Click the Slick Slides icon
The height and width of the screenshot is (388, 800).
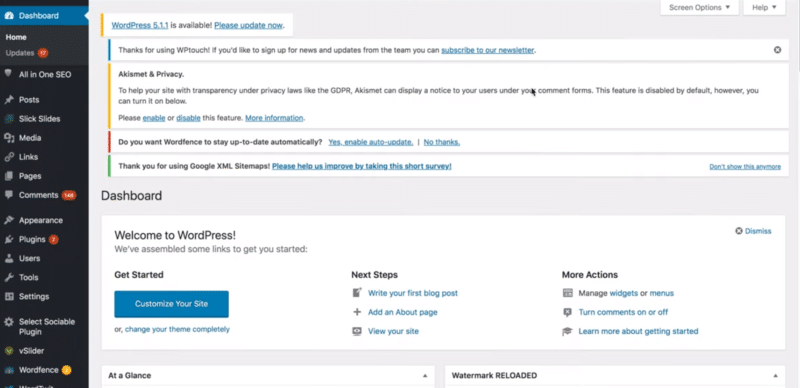[9, 119]
